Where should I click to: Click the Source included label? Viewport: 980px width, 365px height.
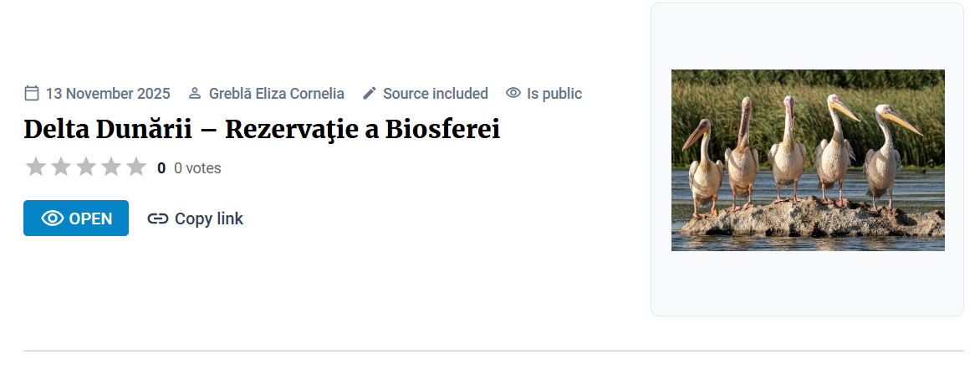click(436, 93)
